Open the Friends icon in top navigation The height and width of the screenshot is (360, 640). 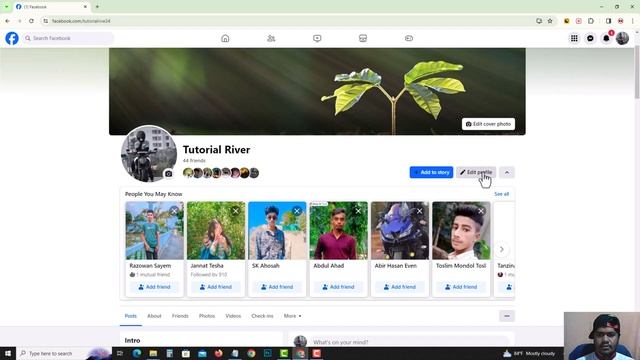(x=271, y=38)
